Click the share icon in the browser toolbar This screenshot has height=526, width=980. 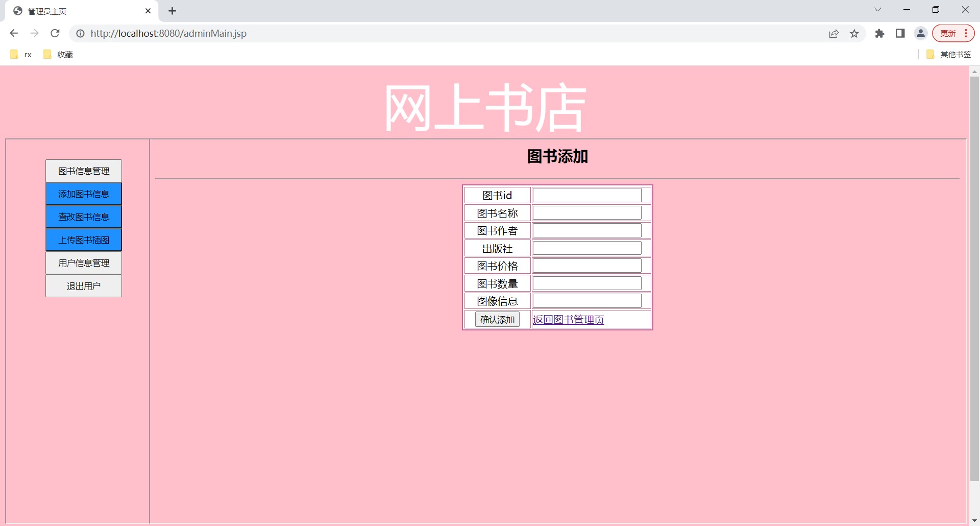(834, 33)
